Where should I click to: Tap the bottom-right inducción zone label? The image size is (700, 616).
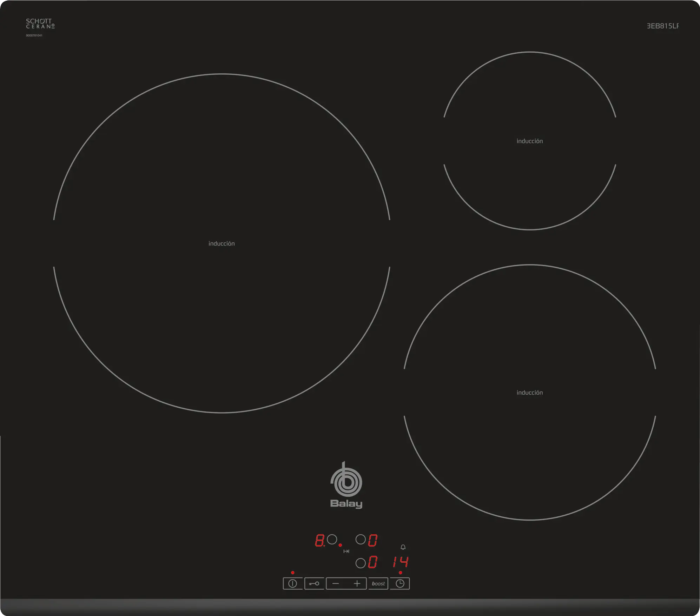click(529, 393)
